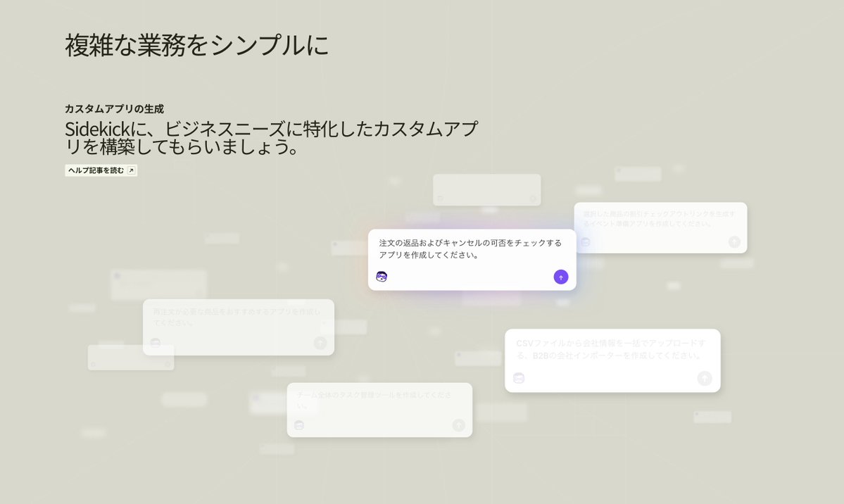This screenshot has height=504, width=844.
Task: Select the faded 選択した商品の割引チェックアウトリンク prompt text
Action: [x=659, y=219]
